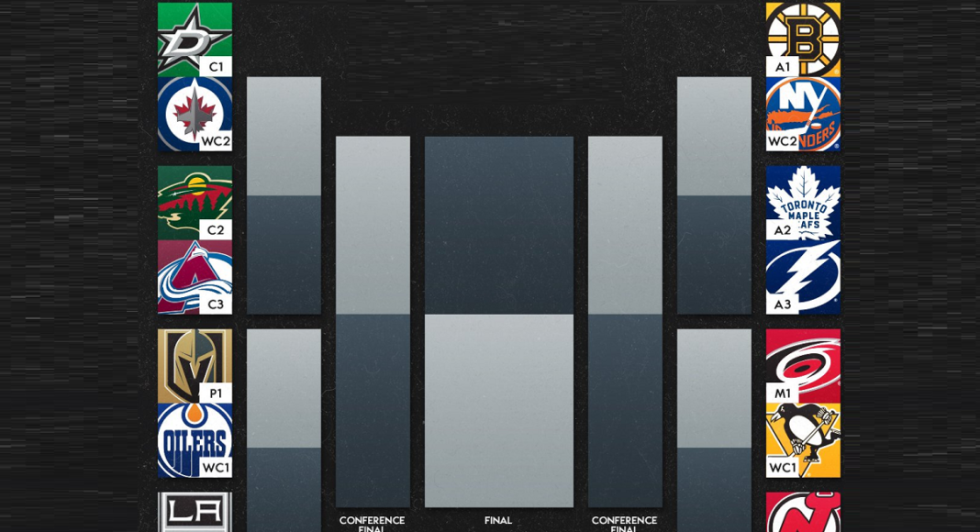Click the right 'CONFERENCE FINAL' label
Image resolution: width=980 pixels, height=532 pixels.
tap(624, 524)
